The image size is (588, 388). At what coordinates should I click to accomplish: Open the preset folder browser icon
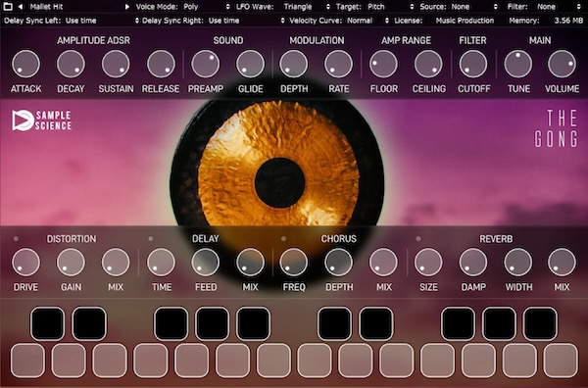tap(8, 7)
